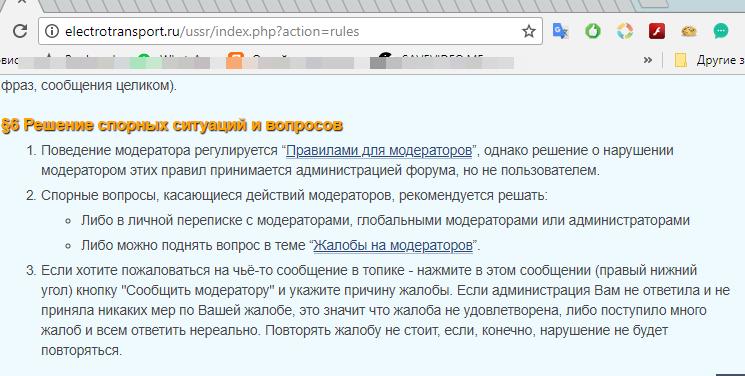The width and height of the screenshot is (745, 376).
Task: Open the red Flash extension icon
Action: [x=657, y=31]
